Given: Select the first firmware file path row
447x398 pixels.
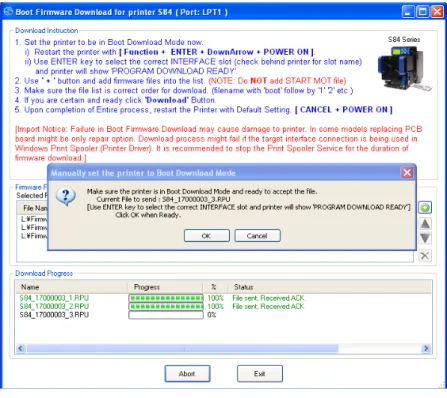Looking at the screenshot, I should click(x=34, y=219).
